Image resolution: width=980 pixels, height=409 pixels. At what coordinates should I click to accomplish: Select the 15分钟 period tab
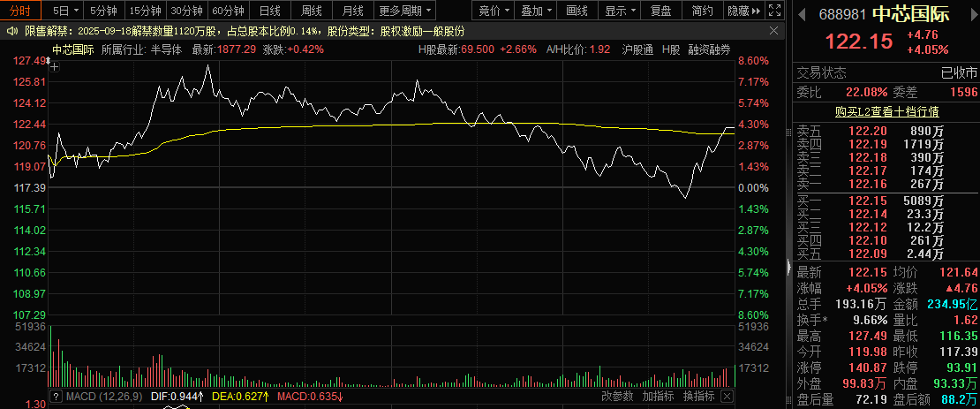[145, 11]
